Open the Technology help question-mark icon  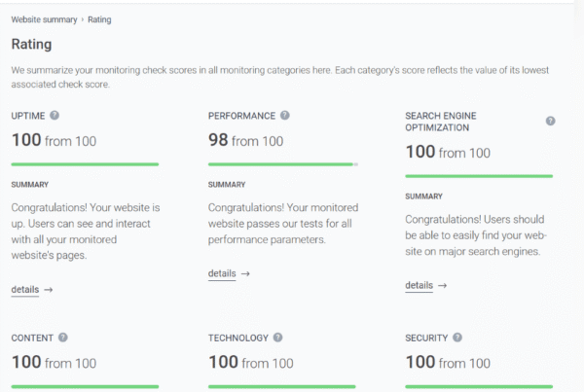277,338
